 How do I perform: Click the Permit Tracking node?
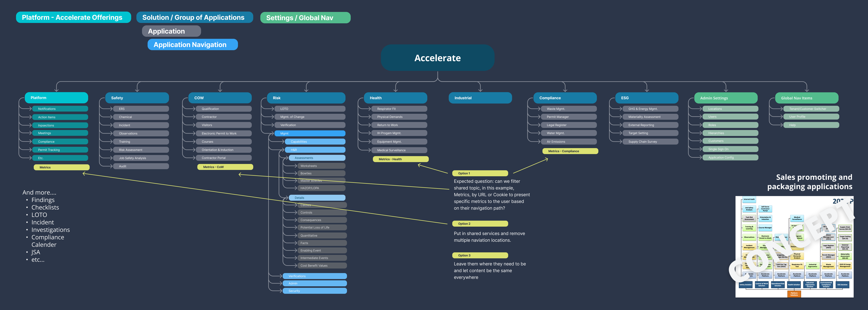60,150
